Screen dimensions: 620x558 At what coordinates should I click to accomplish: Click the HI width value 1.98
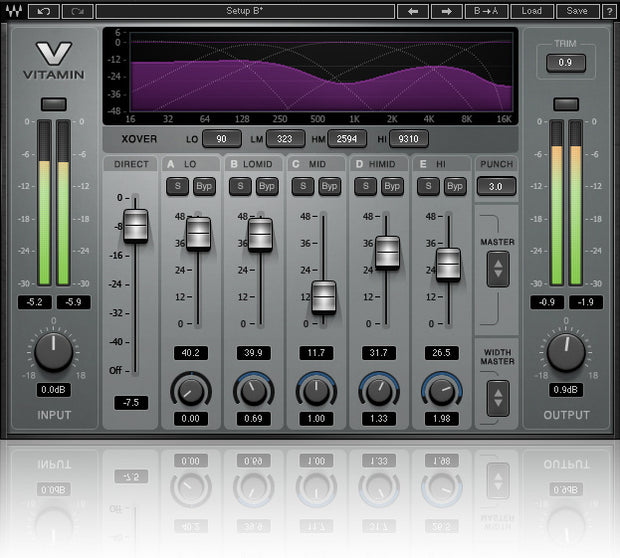[442, 418]
